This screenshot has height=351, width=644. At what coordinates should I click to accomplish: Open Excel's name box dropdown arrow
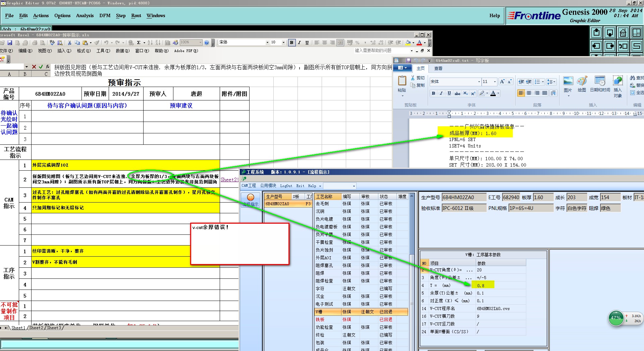click(26, 67)
